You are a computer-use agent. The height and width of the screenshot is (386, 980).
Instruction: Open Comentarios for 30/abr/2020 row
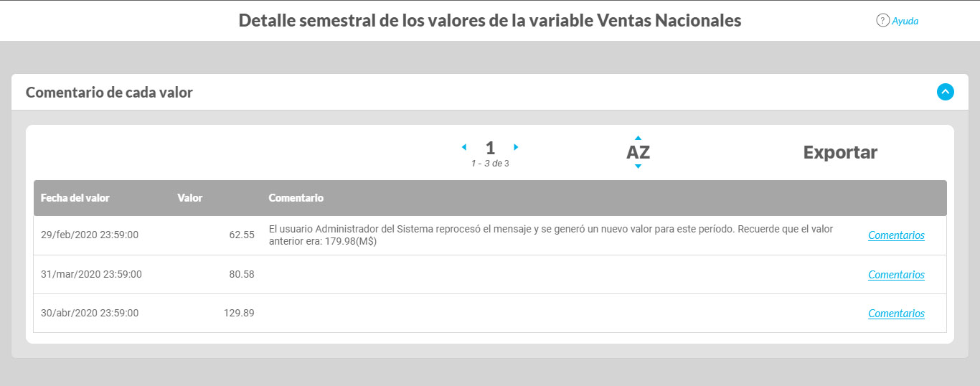[896, 314]
